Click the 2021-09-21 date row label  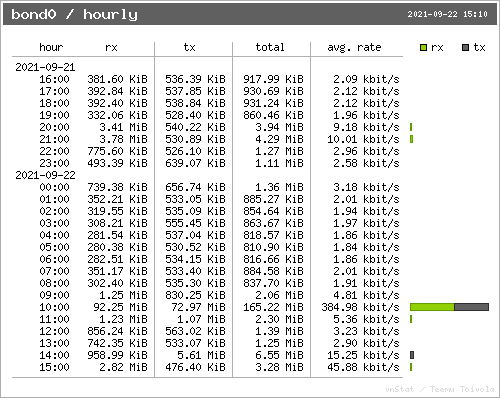pyautogui.click(x=45, y=67)
